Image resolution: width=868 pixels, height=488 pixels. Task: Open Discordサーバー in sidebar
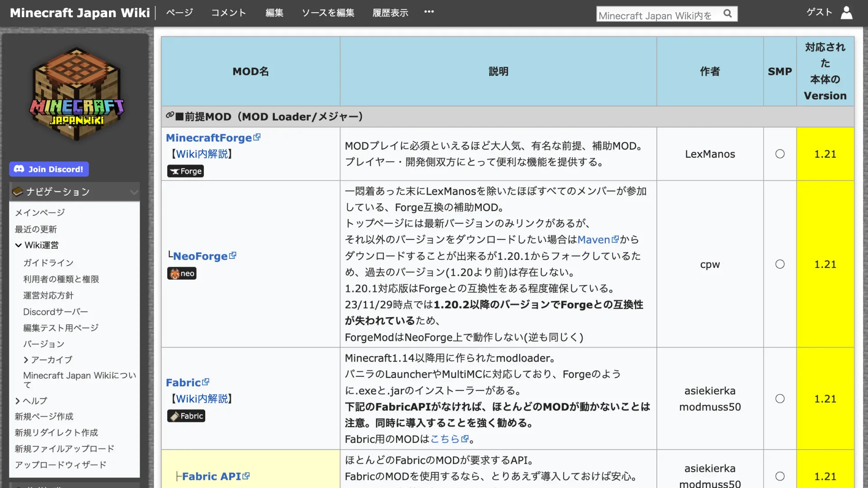tap(56, 312)
